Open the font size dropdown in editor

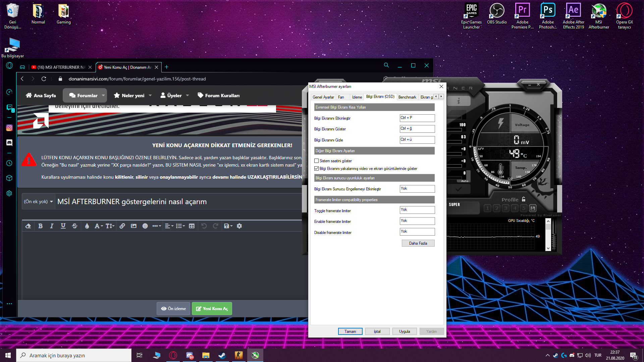[x=110, y=226]
